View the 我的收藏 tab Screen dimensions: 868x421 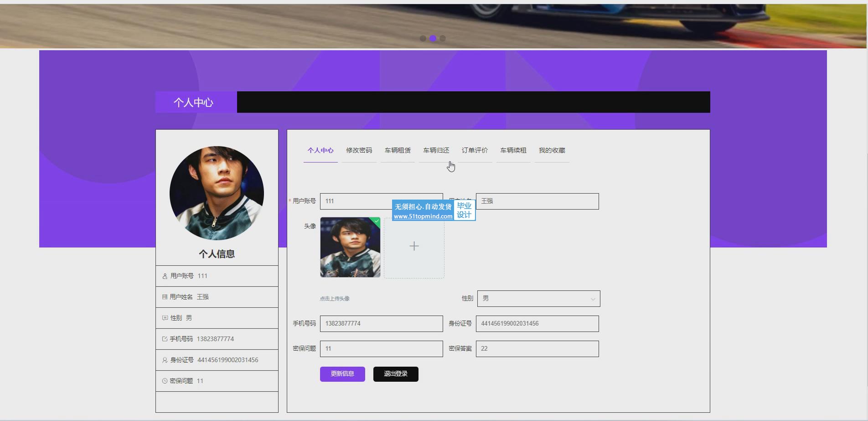tap(552, 150)
